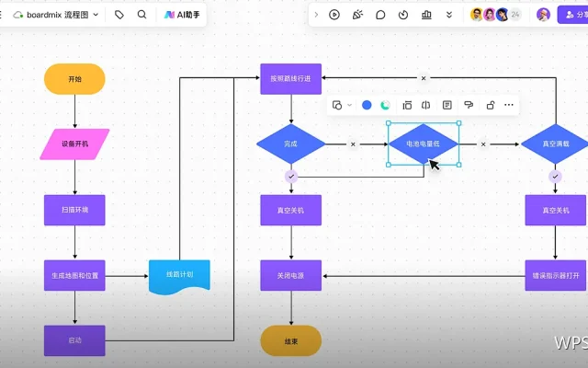Open the timer icon in top toolbar
Viewport: 588px width, 368px height.
[403, 15]
